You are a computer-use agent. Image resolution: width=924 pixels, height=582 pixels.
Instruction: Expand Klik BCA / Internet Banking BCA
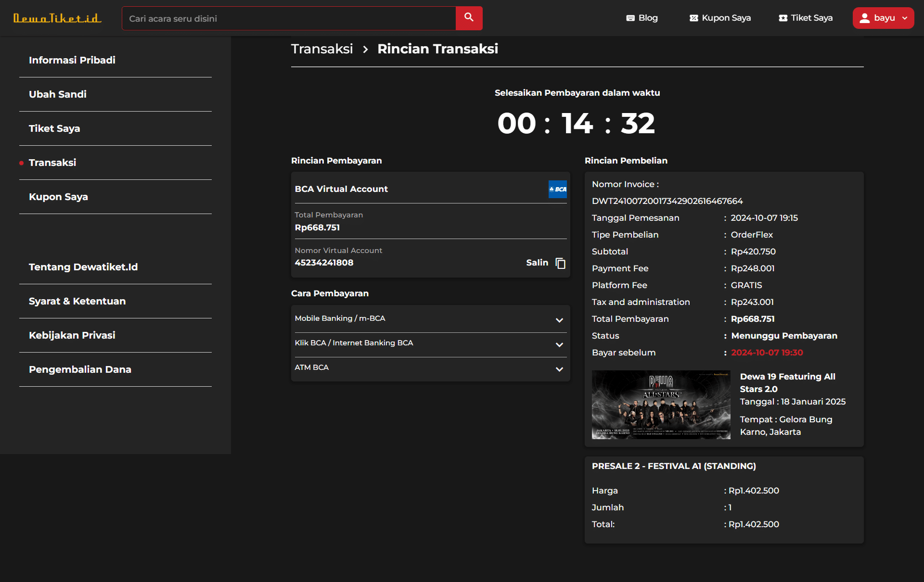tap(431, 343)
